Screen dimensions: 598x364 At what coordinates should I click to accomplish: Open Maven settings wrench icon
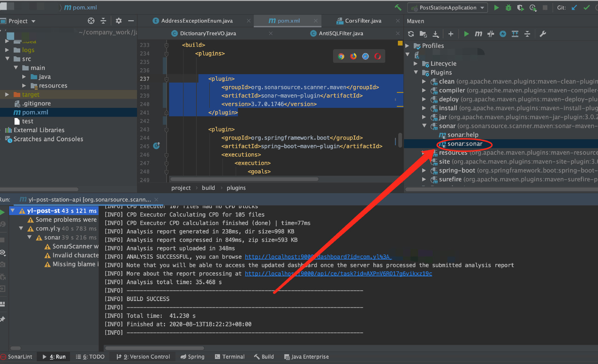[x=543, y=34]
